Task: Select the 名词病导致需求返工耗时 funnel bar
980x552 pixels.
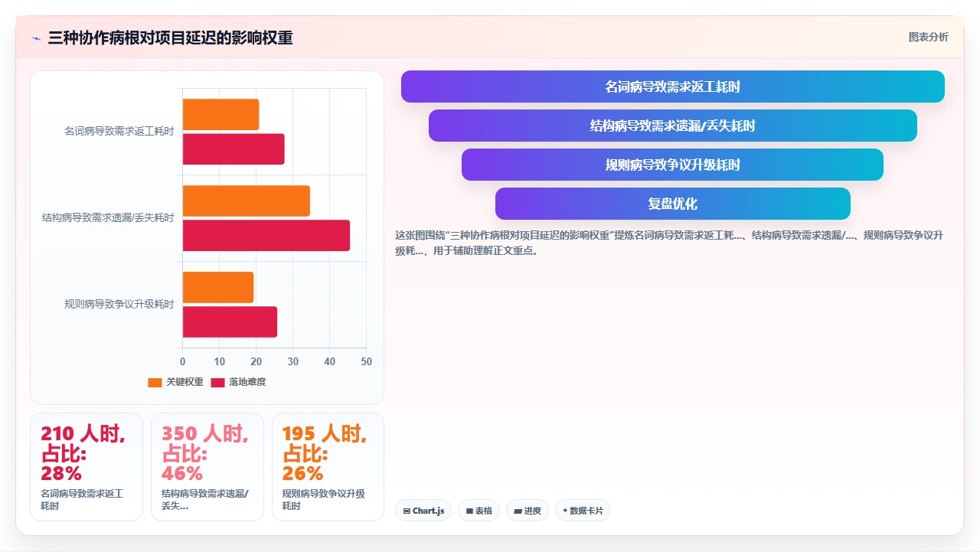Action: [673, 87]
